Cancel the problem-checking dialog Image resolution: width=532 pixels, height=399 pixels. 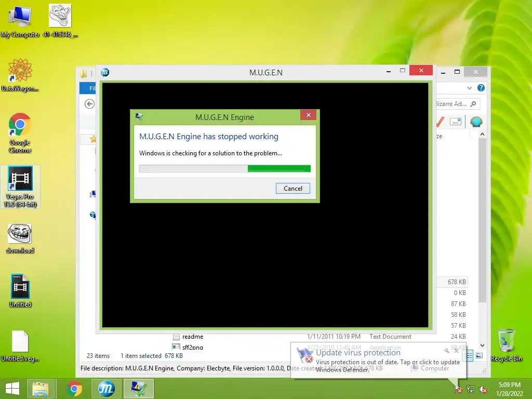click(293, 188)
